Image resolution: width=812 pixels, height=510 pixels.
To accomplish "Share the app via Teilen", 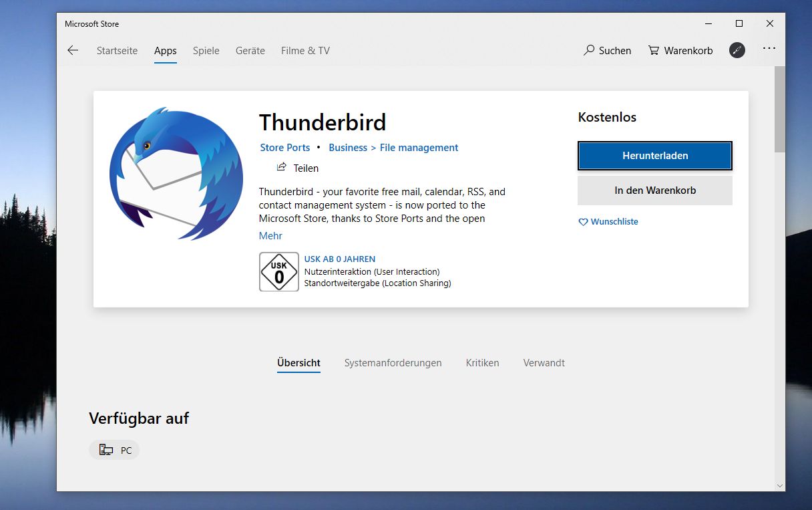I will [x=298, y=168].
